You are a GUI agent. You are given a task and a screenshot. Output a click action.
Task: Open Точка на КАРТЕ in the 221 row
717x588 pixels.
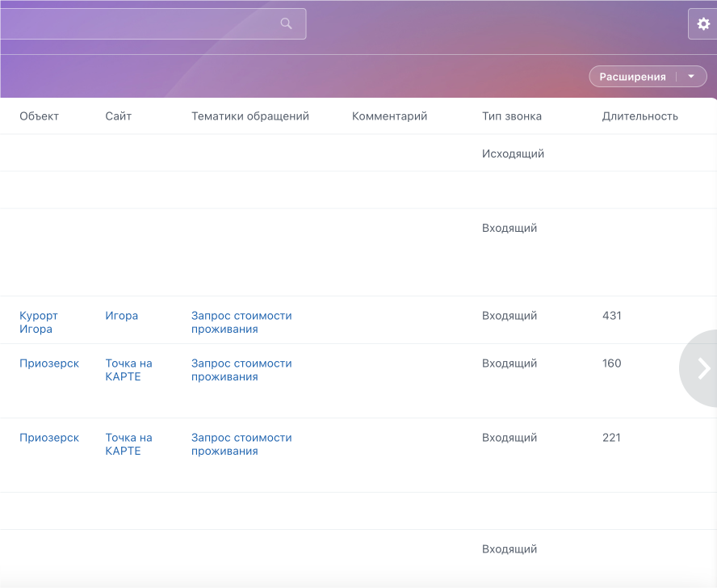tap(128, 444)
